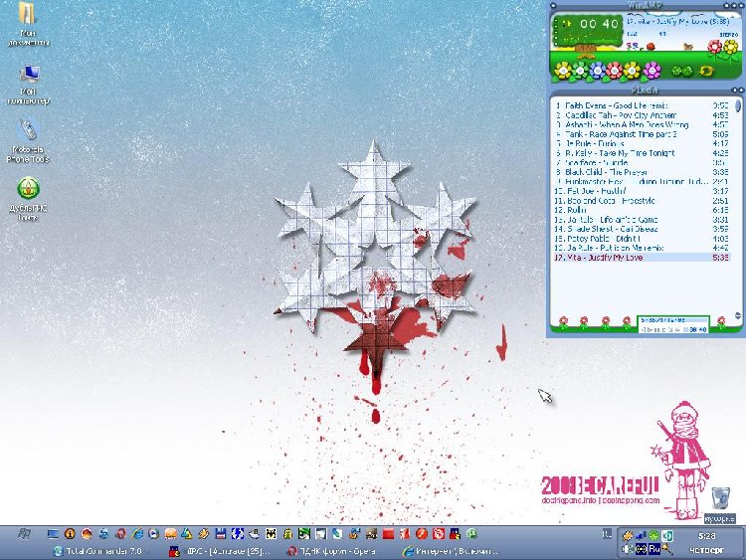Select the Мой компьютер desktop icon

(x=29, y=85)
